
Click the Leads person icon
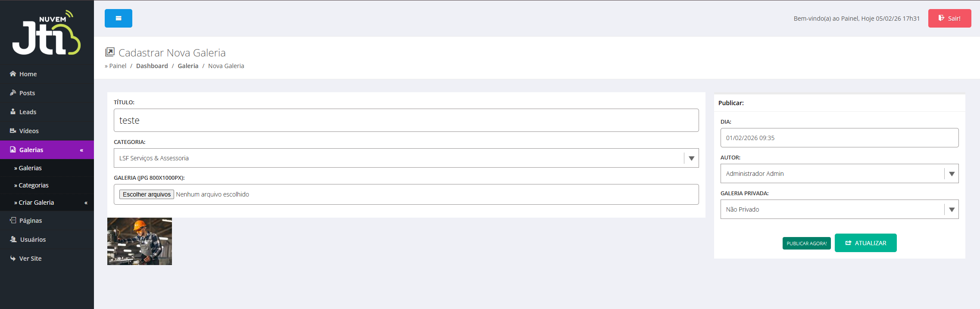pyautogui.click(x=13, y=112)
